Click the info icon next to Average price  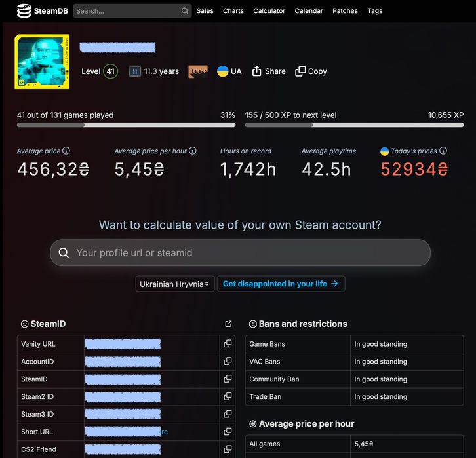pos(66,151)
